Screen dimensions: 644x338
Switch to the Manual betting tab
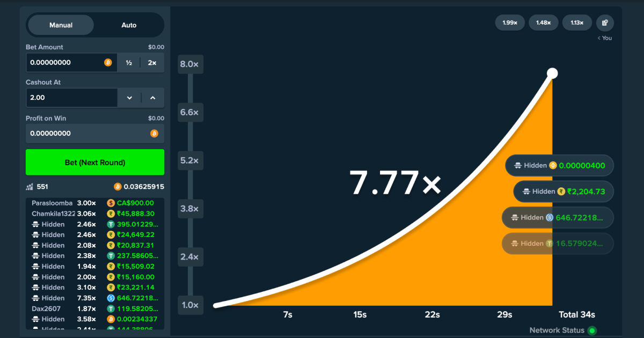[x=61, y=25]
